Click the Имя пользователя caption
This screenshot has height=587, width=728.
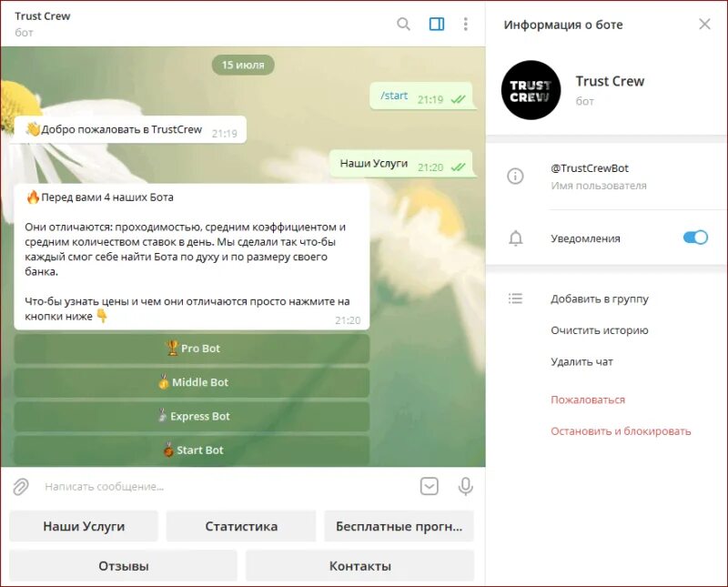pyautogui.click(x=599, y=186)
